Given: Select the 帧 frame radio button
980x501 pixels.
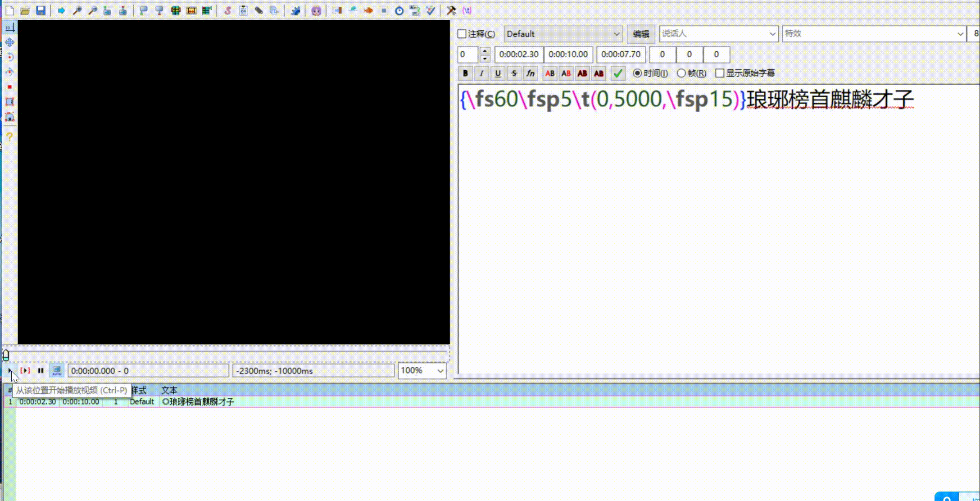Looking at the screenshot, I should pos(681,73).
